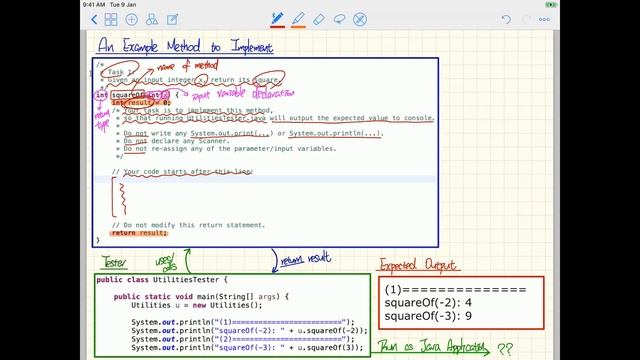This screenshot has height=360, width=640.
Task: Tap the battery indicator in status bar
Action: [551, 5]
